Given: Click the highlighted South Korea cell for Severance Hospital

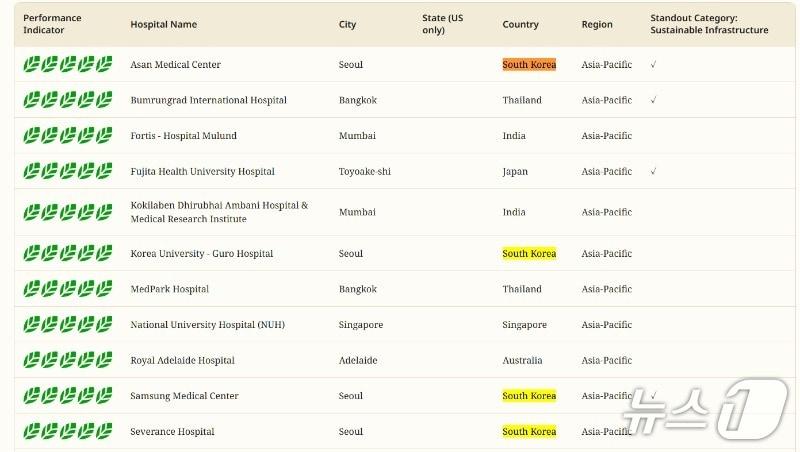Looking at the screenshot, I should tap(529, 431).
